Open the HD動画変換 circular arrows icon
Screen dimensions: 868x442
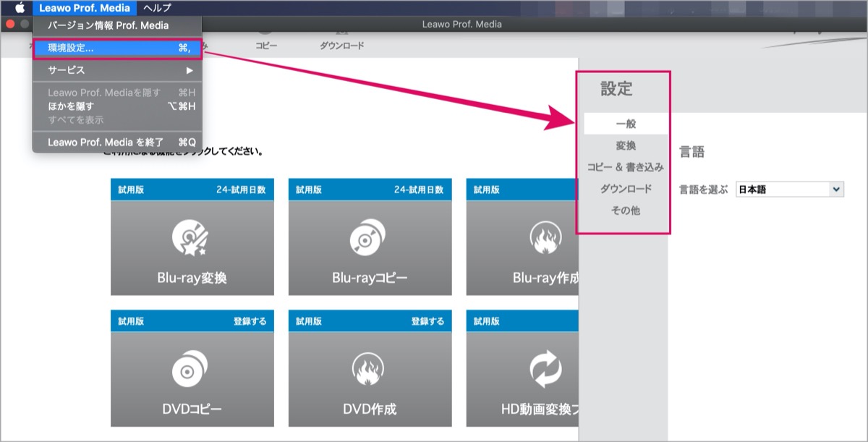pos(548,367)
